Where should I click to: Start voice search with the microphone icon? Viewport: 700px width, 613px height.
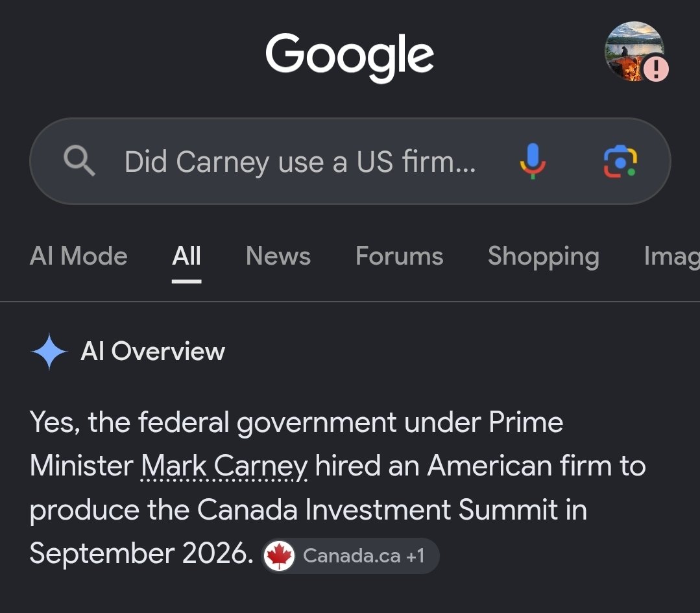[533, 161]
